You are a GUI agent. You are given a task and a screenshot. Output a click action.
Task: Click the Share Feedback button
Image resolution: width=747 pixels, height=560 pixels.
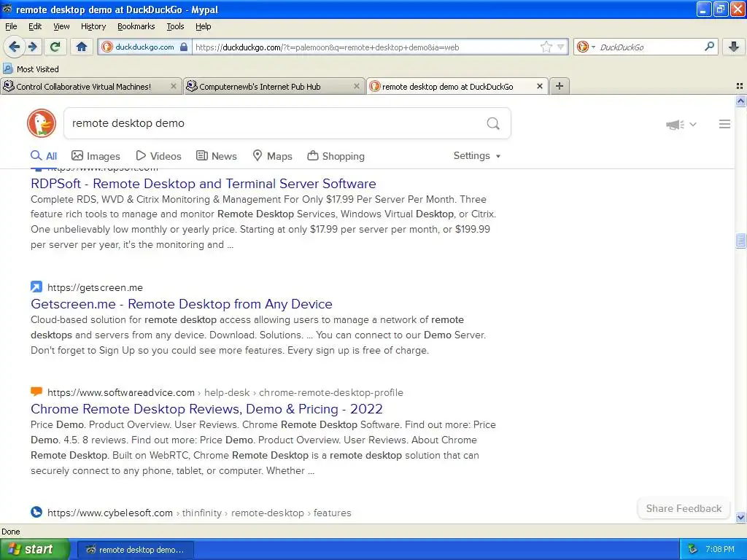pyautogui.click(x=684, y=508)
